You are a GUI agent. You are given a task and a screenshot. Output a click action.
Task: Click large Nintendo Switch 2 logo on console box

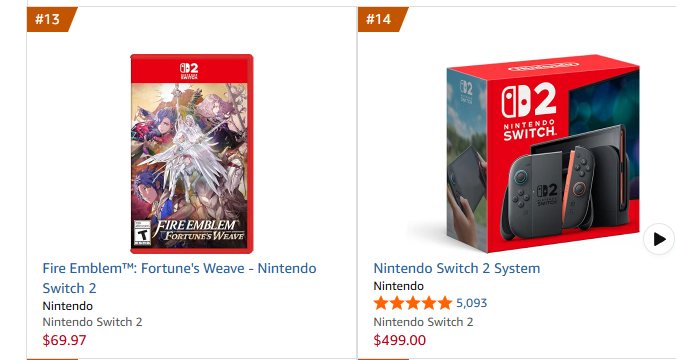click(x=529, y=112)
